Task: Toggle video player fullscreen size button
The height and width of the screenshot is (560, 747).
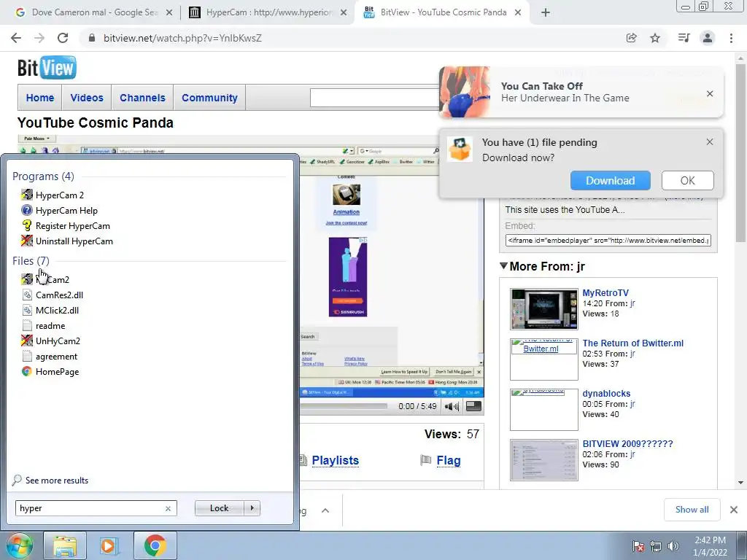Action: [x=473, y=406]
